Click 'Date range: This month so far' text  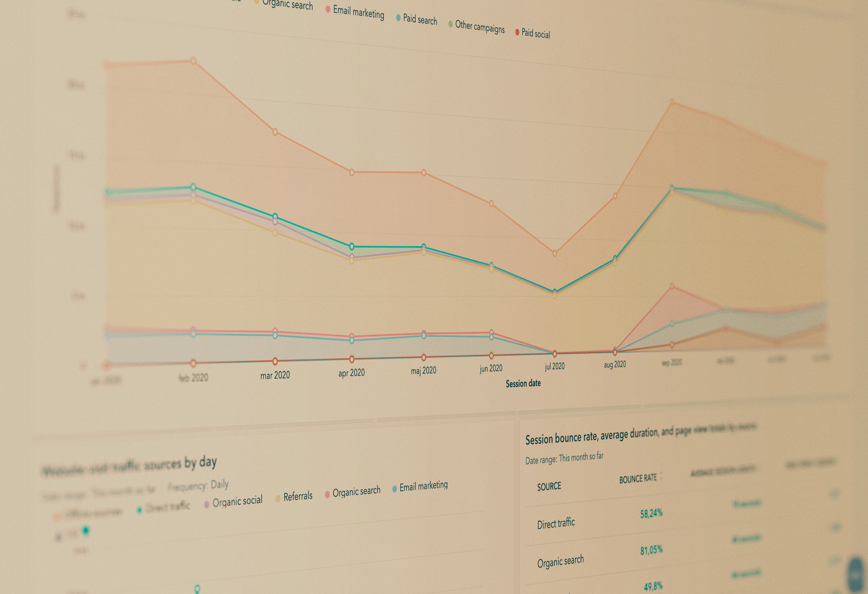coord(564,459)
